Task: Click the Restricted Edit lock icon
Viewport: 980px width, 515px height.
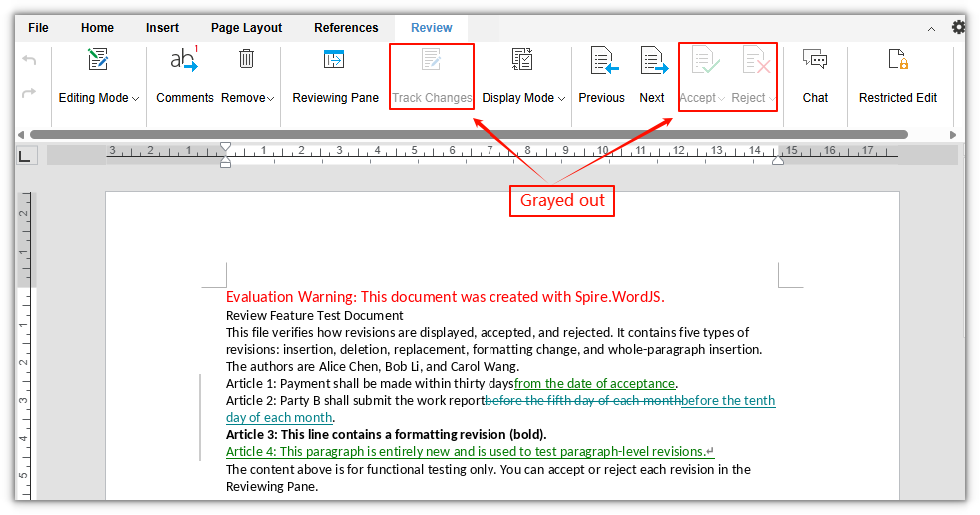Action: [x=898, y=59]
